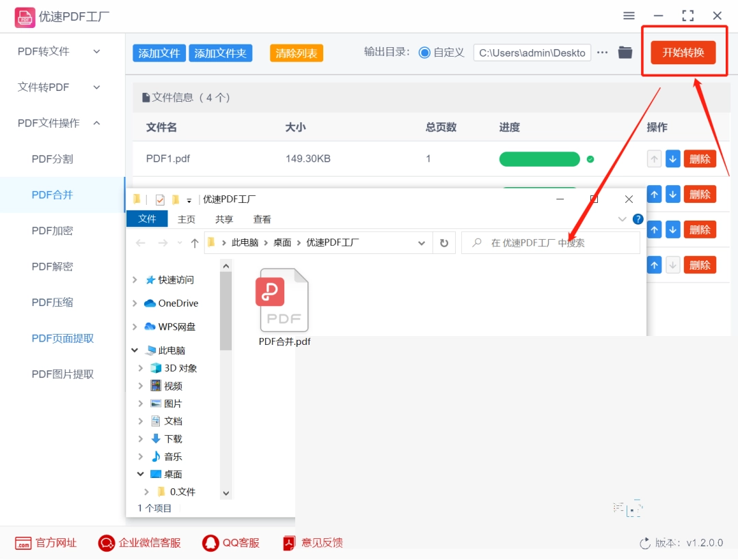Image resolution: width=738 pixels, height=560 pixels.
Task: Expand the Explorer ribbon chevron
Action: point(622,219)
